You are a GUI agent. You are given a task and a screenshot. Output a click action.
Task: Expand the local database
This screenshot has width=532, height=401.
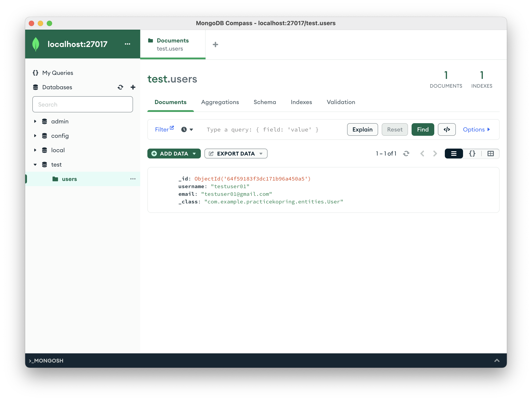point(35,150)
